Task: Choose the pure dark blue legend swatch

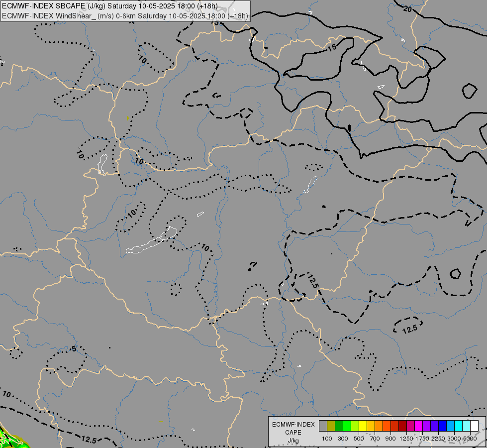Action: (443, 426)
